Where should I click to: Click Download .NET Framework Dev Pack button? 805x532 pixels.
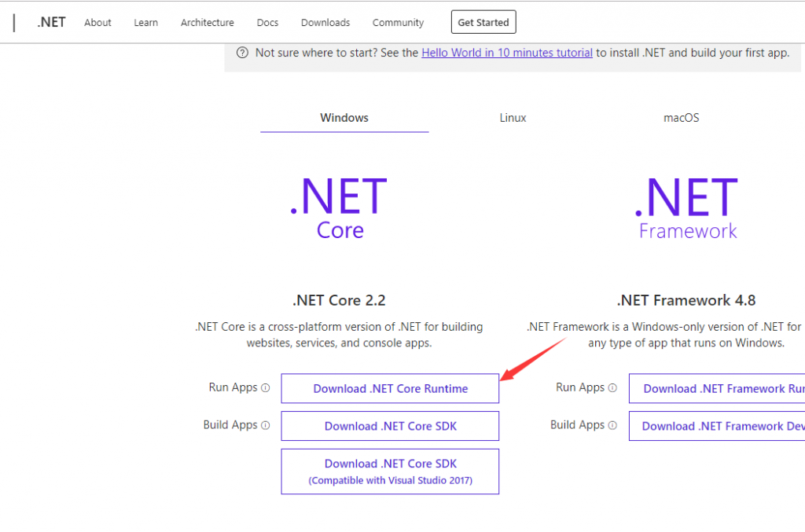pos(717,426)
